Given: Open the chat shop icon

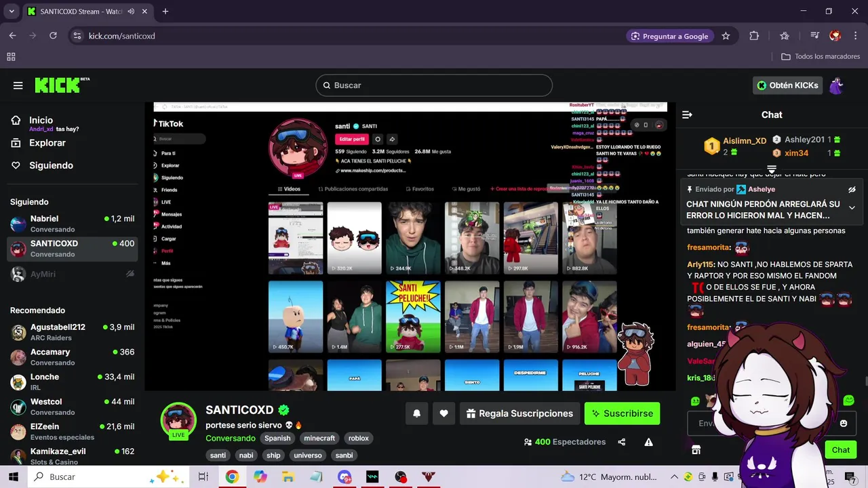Looking at the screenshot, I should 696,450.
